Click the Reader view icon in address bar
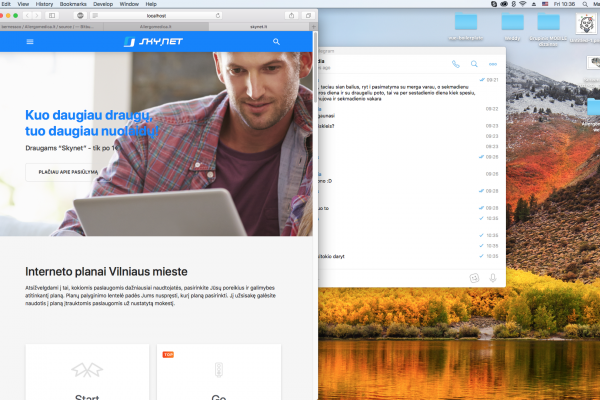The image size is (600, 400). pyautogui.click(x=95, y=16)
